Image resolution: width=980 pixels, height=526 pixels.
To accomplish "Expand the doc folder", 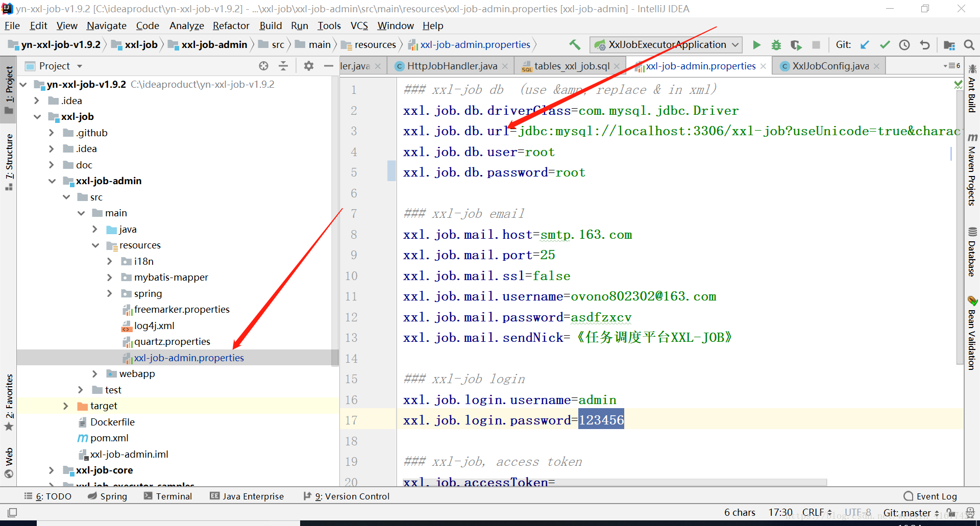I will (52, 165).
